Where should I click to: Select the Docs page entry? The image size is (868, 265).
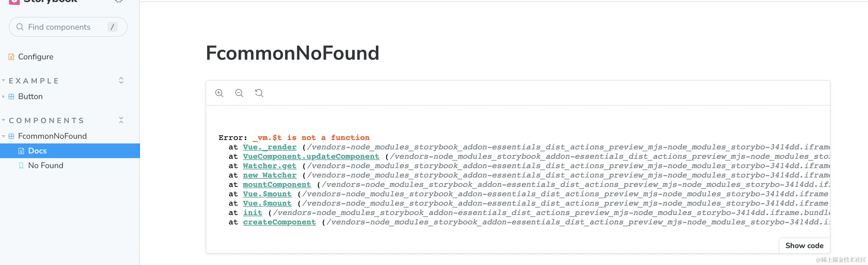pos(70,151)
